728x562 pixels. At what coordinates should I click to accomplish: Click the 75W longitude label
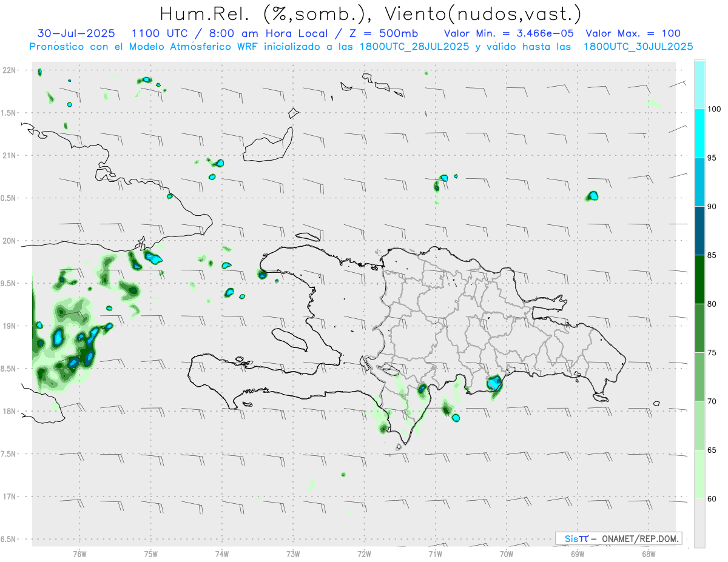click(151, 554)
